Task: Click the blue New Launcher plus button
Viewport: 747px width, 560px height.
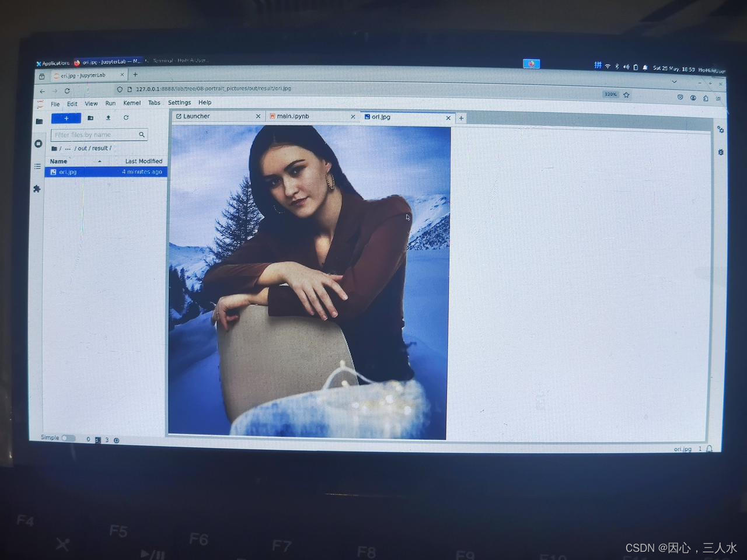Action: (66, 118)
